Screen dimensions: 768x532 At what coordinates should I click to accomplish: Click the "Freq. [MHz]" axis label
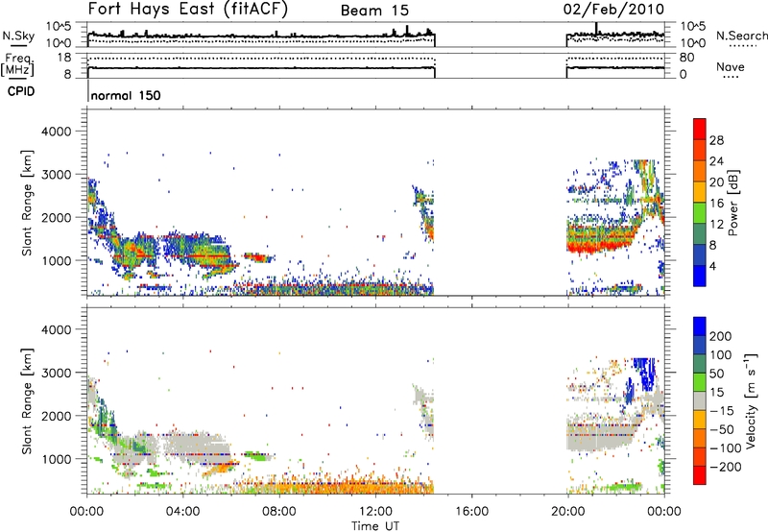(x=18, y=65)
